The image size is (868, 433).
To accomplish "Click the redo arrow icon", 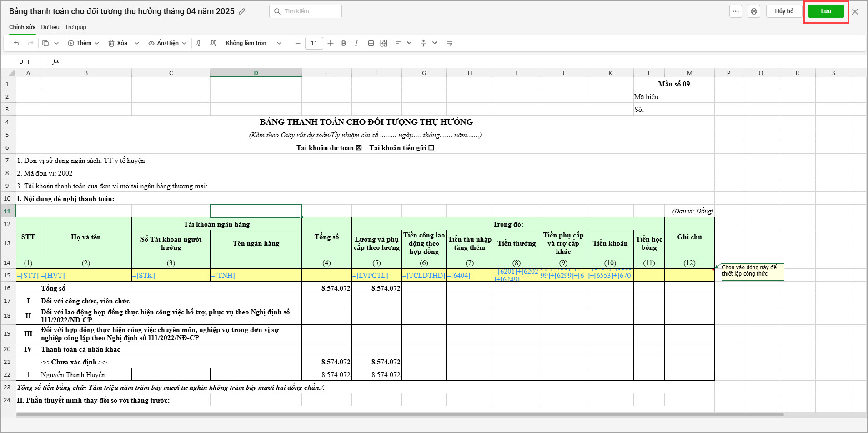I will tap(31, 43).
